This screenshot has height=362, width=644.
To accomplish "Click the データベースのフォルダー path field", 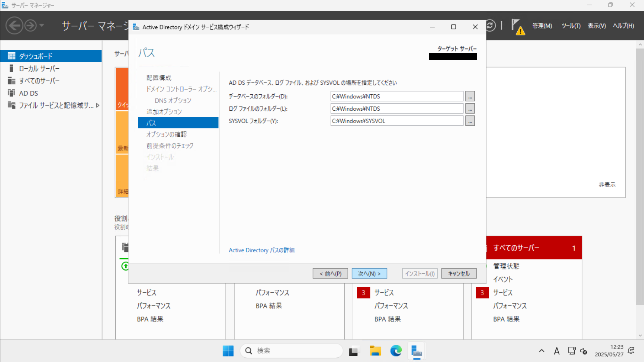I will [x=397, y=96].
